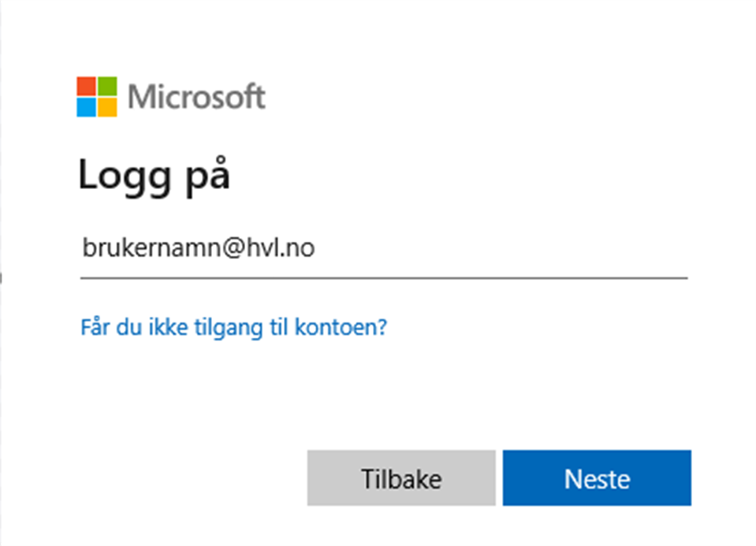Click the blue square of the Microsoft logo
The width and height of the screenshot is (756, 546).
[x=86, y=107]
